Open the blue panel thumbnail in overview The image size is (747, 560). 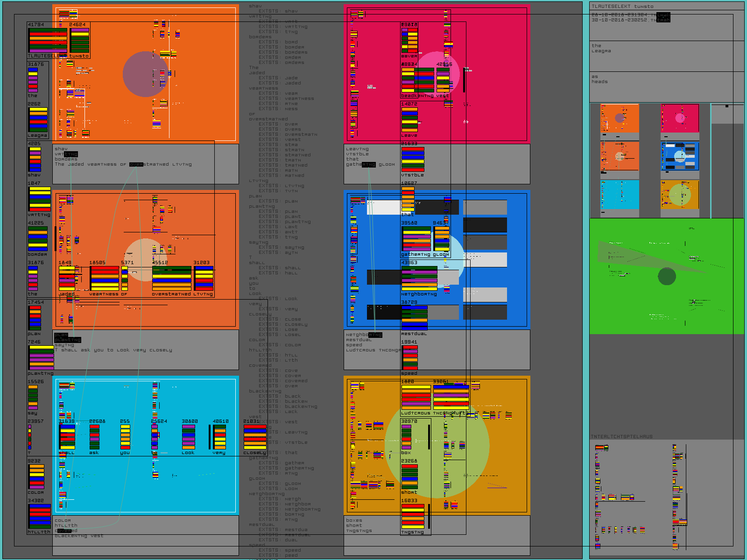(x=680, y=156)
